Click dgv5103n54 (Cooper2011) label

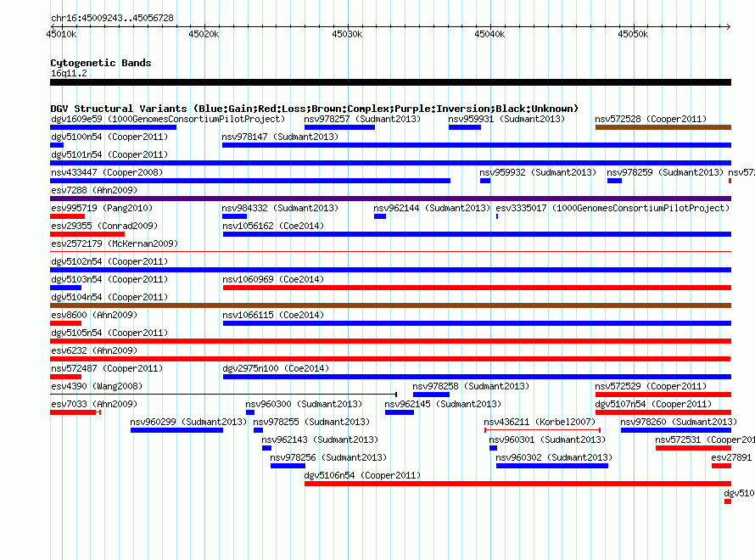(109, 279)
